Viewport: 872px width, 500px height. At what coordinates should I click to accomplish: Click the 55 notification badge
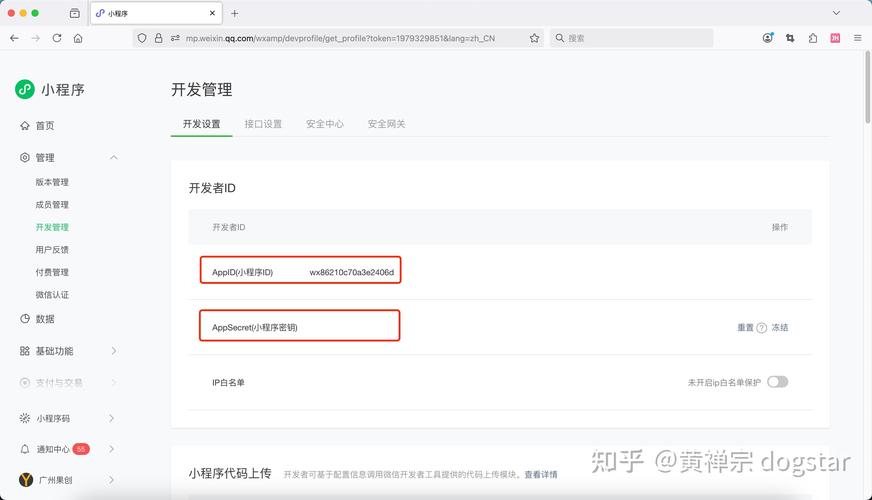pos(81,449)
